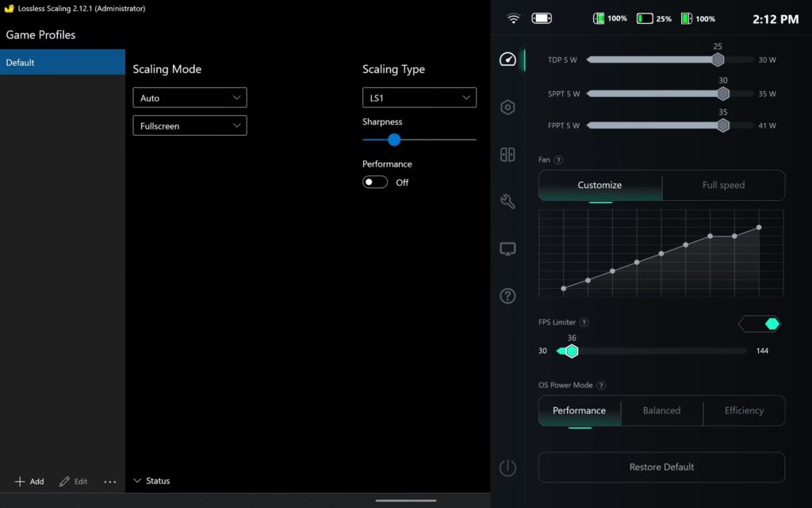The image size is (812, 508).
Task: Open the LS1 scaling type dropdown
Action: pyautogui.click(x=419, y=98)
